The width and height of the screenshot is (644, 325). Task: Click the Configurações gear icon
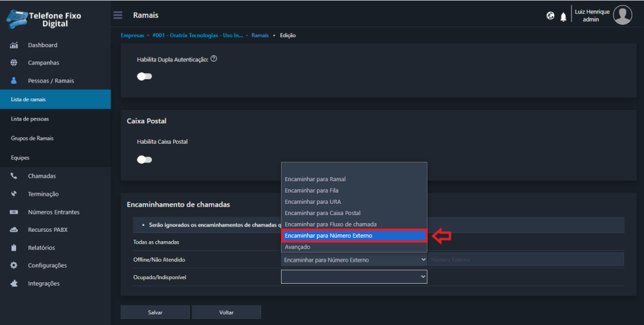(x=14, y=265)
